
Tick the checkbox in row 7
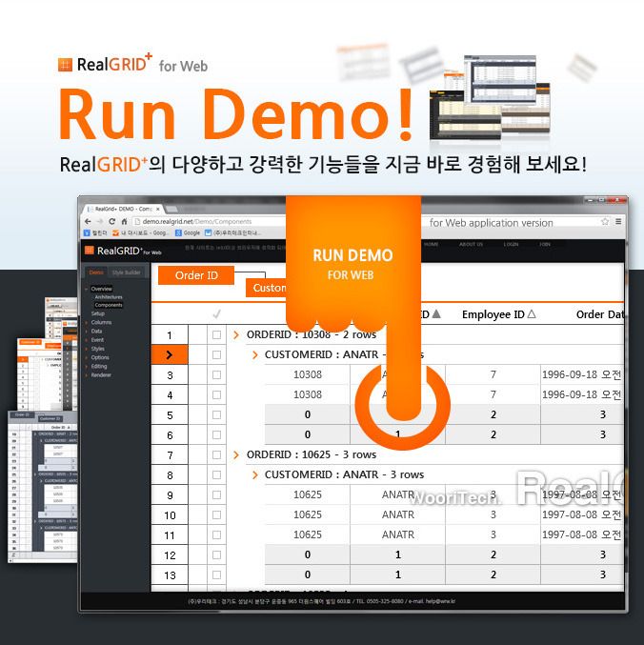point(216,454)
